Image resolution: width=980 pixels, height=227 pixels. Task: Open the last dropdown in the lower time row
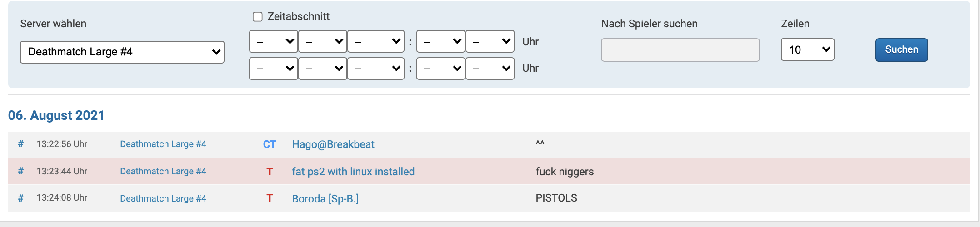(490, 69)
